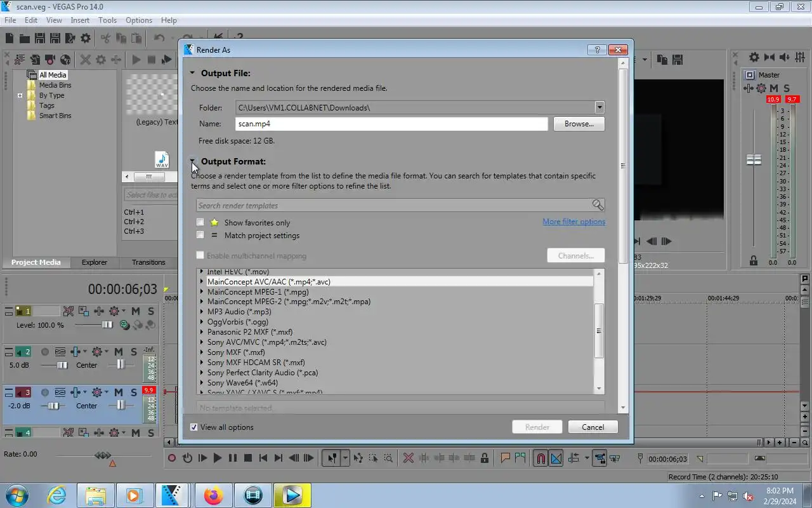Open edit tool selector dropdown arrow
Image resolution: width=812 pixels, height=508 pixels.
[345, 458]
